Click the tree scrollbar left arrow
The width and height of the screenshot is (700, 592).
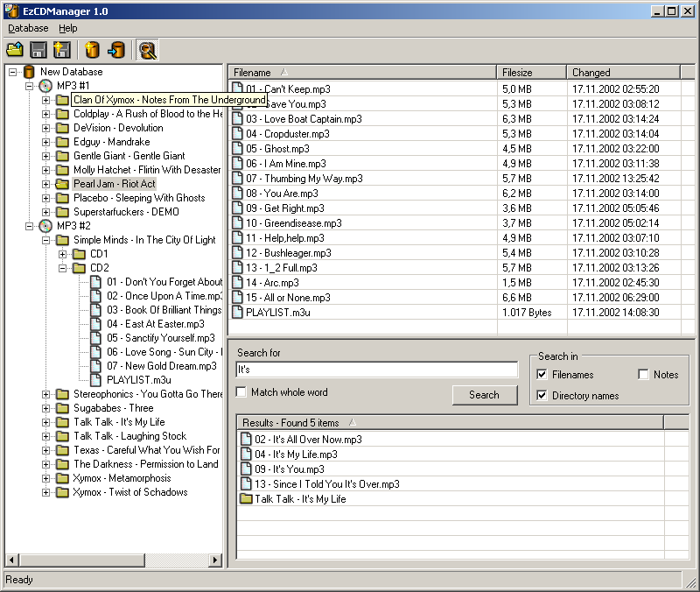point(12,560)
